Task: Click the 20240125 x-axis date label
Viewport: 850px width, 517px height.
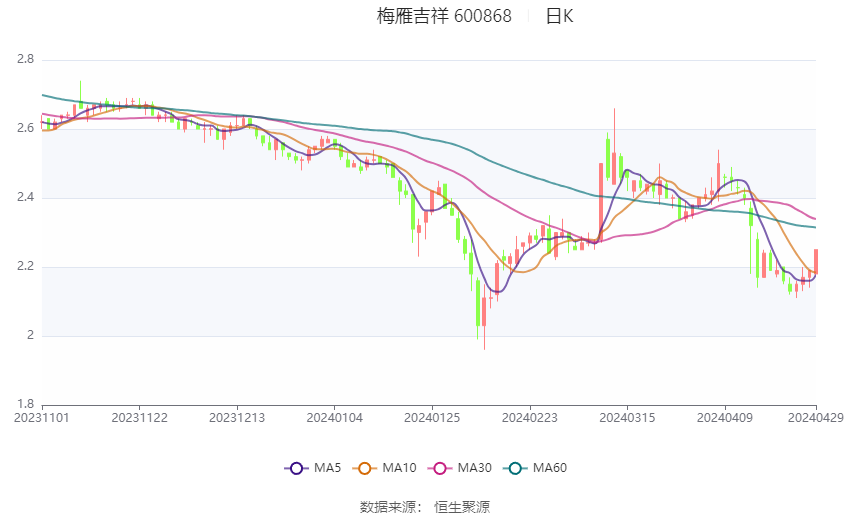Action: tap(432, 418)
